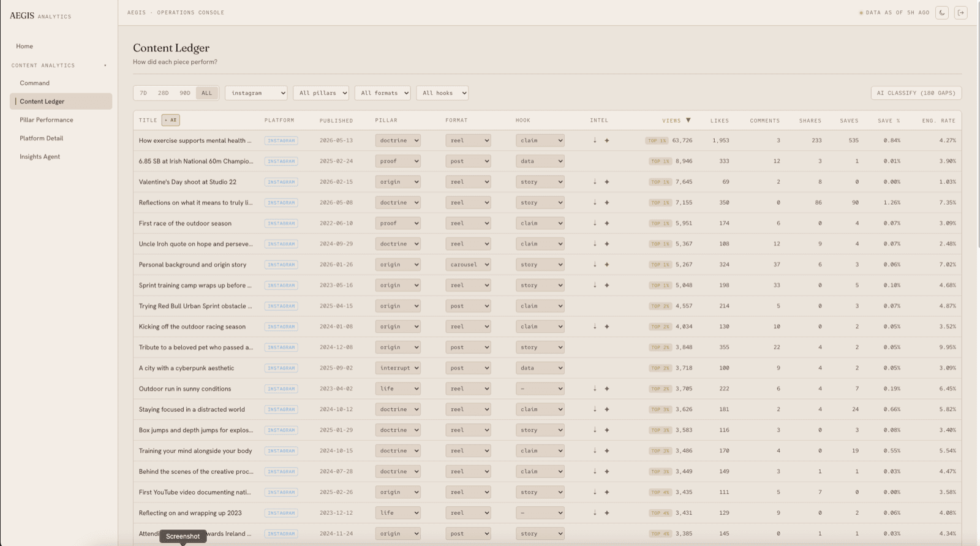
Task: Sort by the PUBLISHED column header
Action: tap(336, 121)
